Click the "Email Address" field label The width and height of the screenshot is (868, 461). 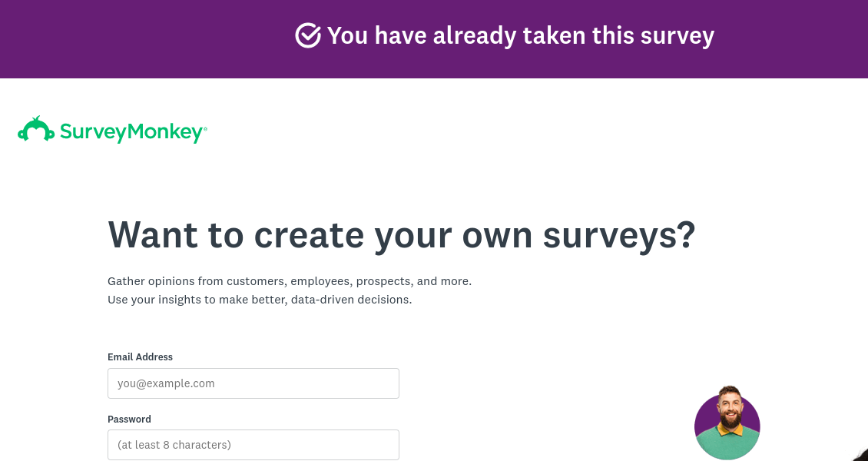140,357
